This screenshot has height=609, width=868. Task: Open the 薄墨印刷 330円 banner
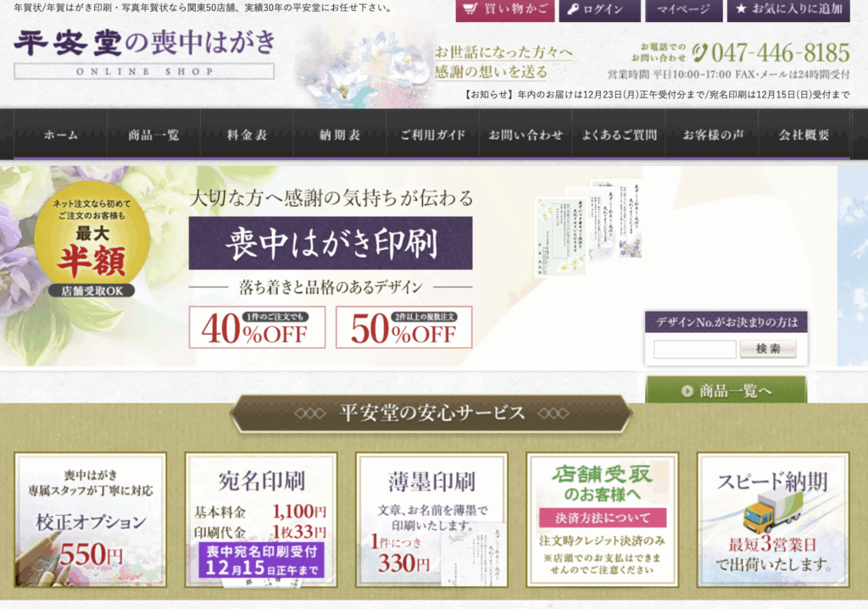(431, 519)
